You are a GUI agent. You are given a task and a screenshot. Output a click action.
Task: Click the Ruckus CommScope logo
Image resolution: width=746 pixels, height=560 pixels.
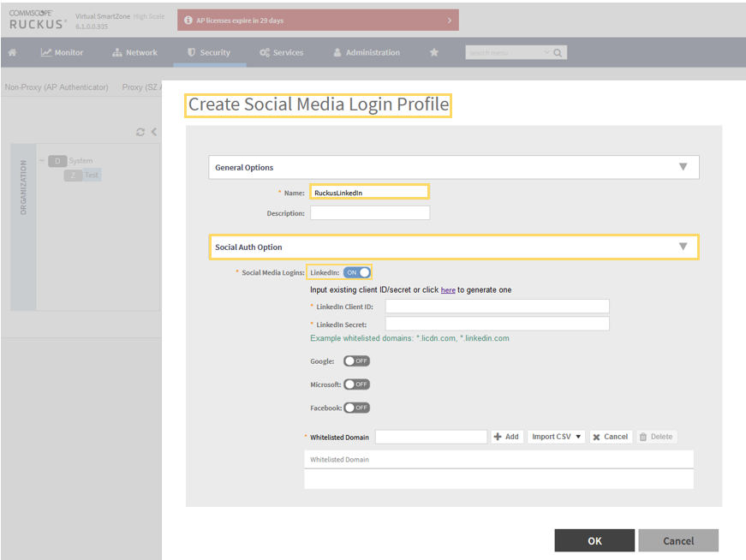37,20
